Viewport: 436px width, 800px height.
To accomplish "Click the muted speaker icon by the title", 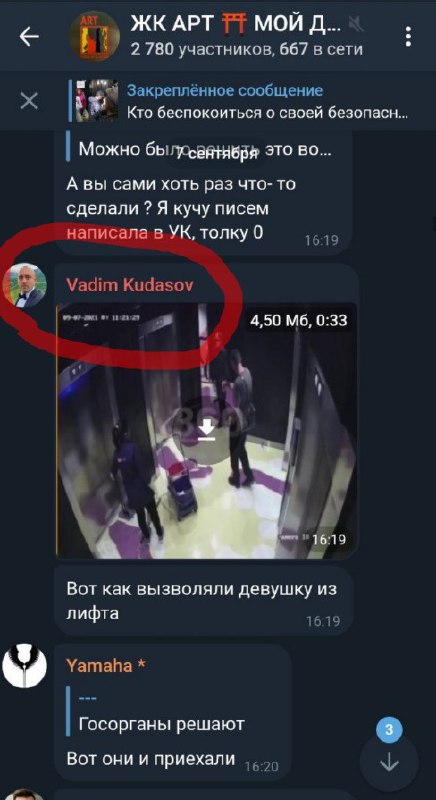I will [x=354, y=23].
